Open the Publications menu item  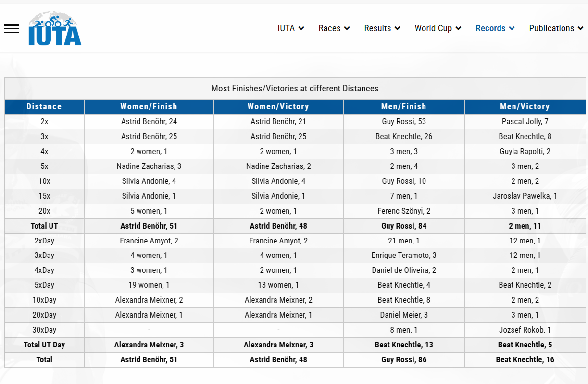point(551,28)
